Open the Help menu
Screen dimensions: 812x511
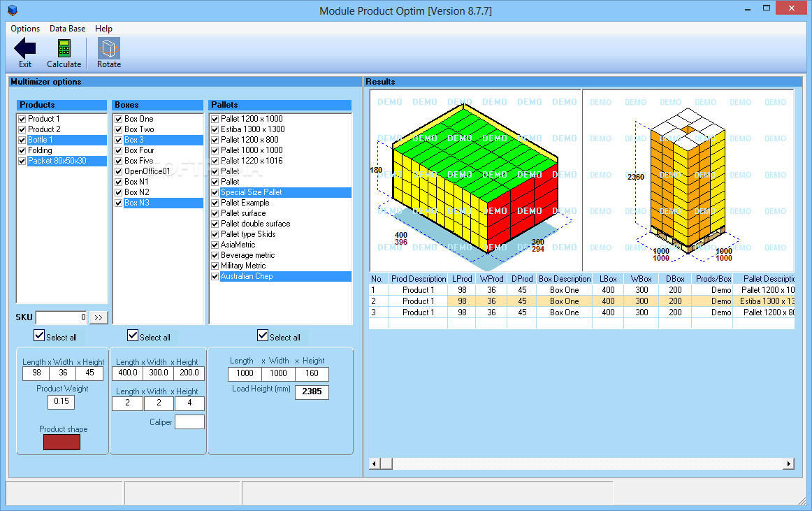[x=103, y=29]
